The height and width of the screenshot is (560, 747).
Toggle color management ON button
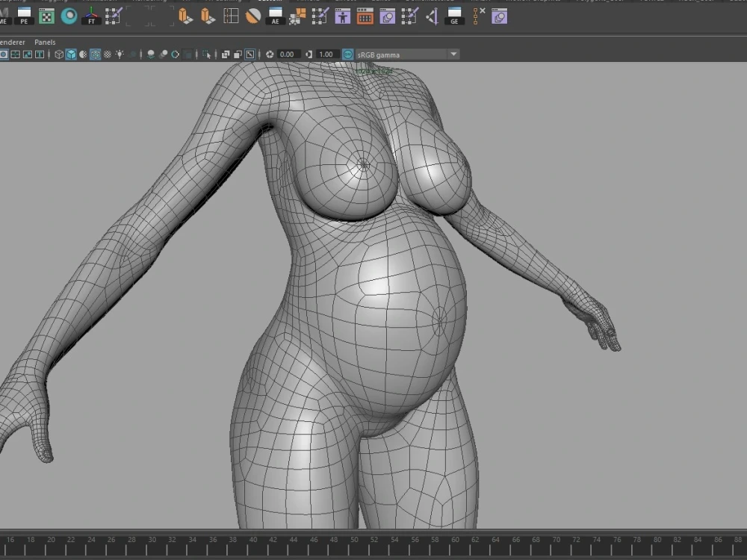[348, 55]
